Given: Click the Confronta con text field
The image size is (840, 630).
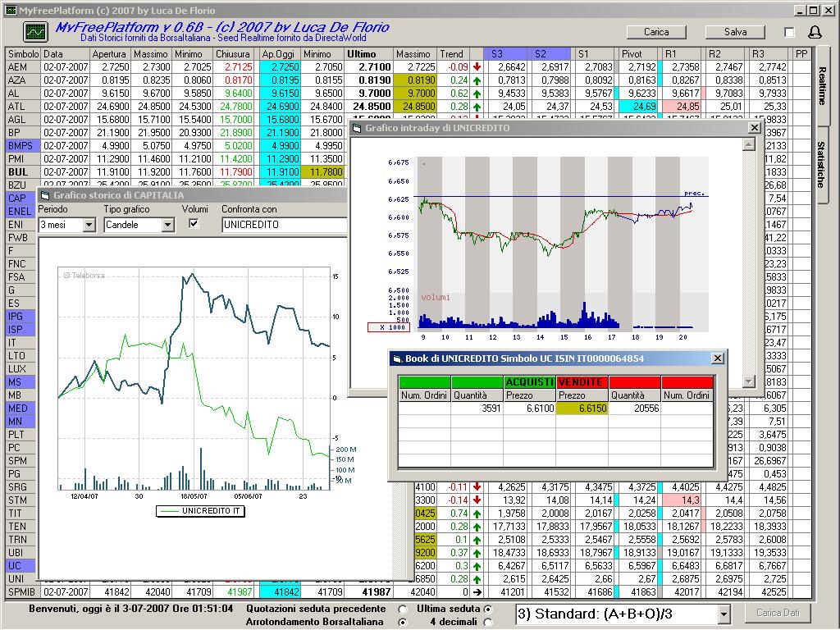Looking at the screenshot, I should [283, 225].
